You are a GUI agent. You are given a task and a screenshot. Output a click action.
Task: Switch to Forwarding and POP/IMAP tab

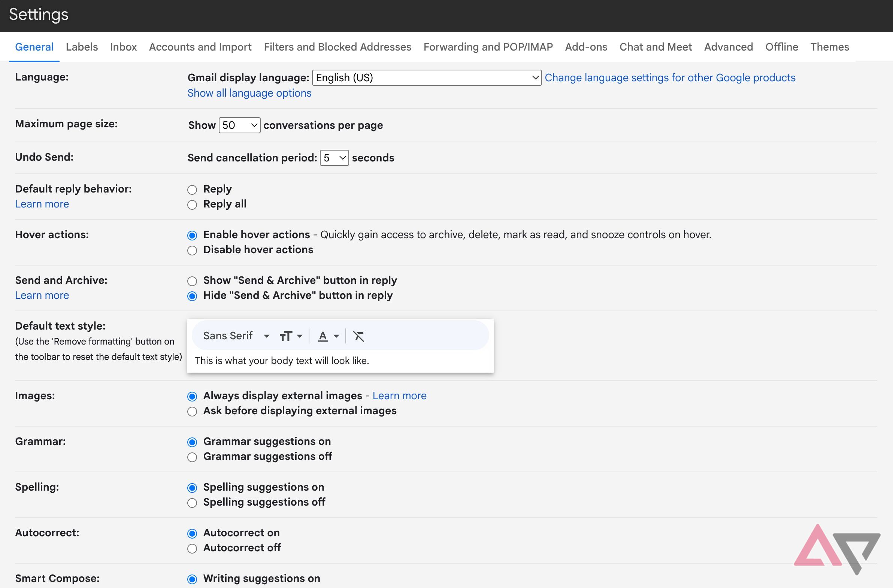[488, 47]
